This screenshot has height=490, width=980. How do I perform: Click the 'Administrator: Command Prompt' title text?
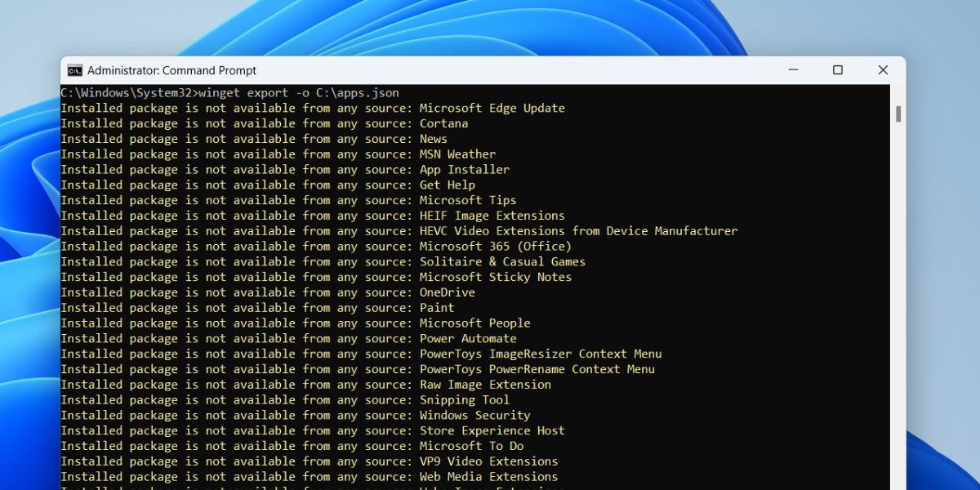tap(171, 70)
